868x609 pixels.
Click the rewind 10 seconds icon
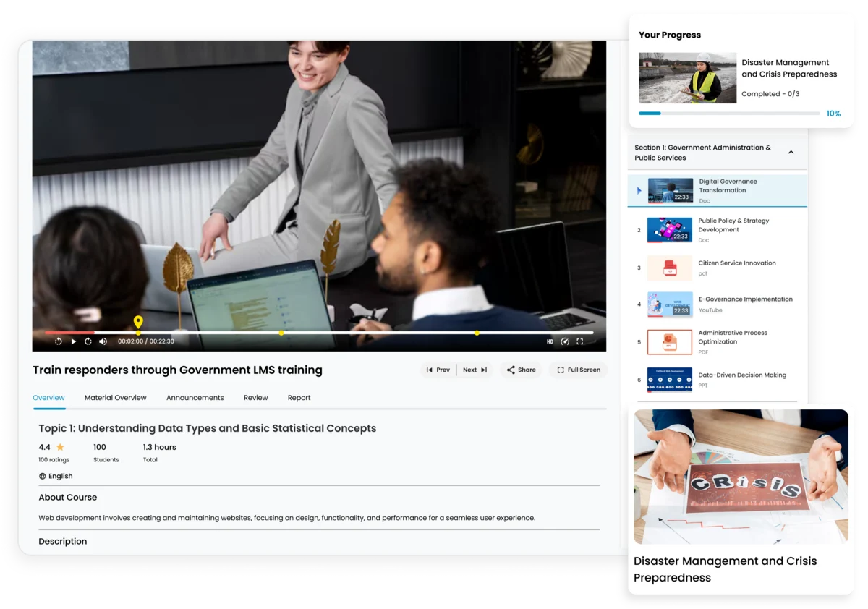pos(58,341)
